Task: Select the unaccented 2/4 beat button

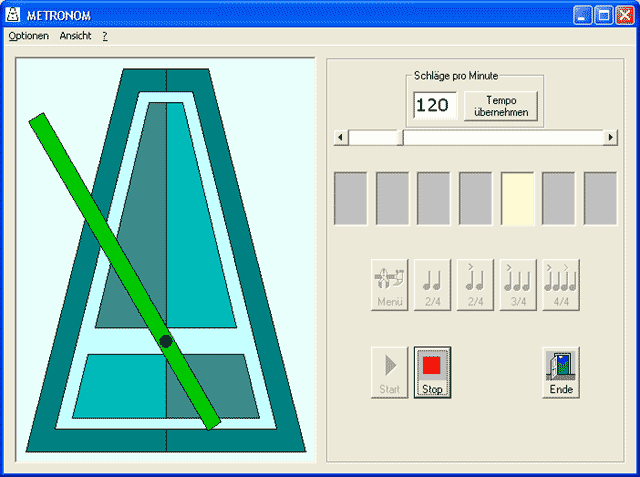Action: coord(433,284)
